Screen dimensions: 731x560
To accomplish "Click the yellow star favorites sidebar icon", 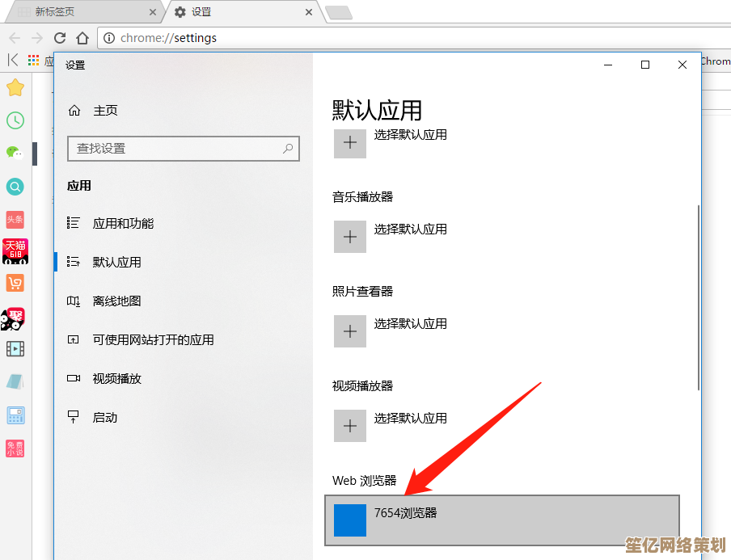I will [15, 87].
